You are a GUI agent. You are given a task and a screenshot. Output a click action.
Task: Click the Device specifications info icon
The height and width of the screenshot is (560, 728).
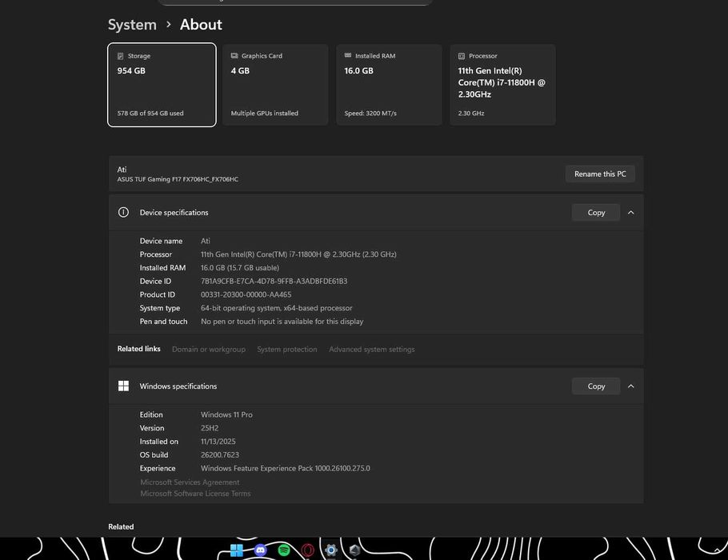123,212
